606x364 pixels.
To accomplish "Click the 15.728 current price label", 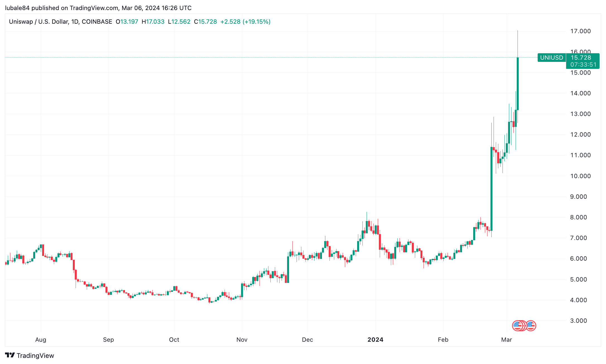I will click(x=581, y=57).
